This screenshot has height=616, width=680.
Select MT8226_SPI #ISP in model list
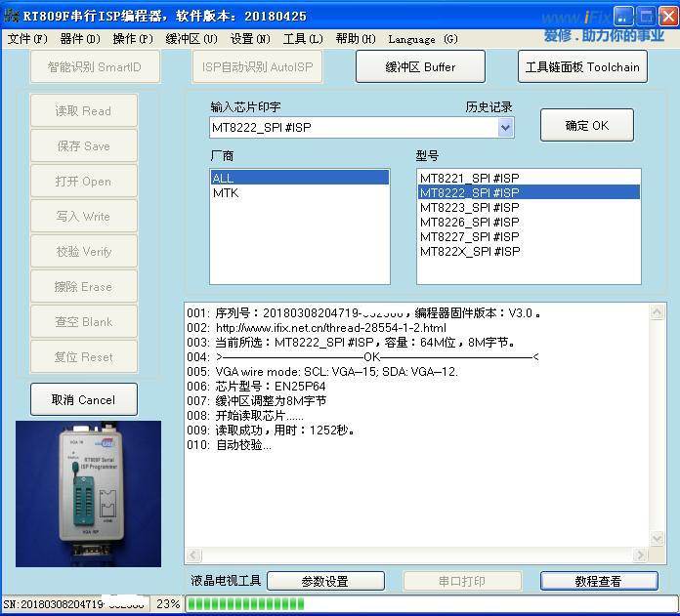(x=529, y=223)
